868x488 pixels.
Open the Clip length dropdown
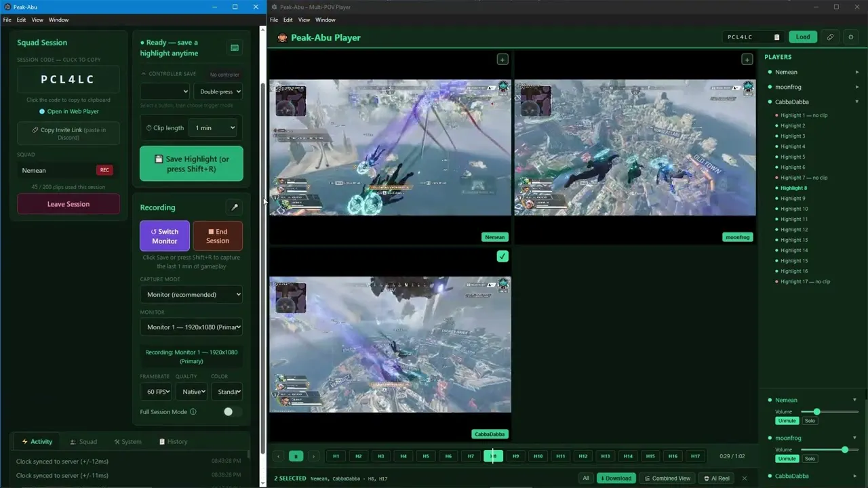pos(214,128)
